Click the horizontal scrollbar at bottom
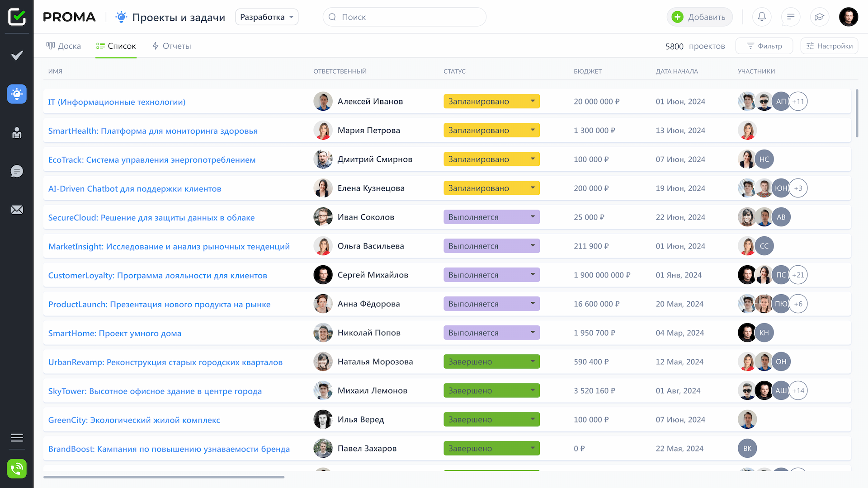Image resolution: width=868 pixels, height=488 pixels. (164, 477)
